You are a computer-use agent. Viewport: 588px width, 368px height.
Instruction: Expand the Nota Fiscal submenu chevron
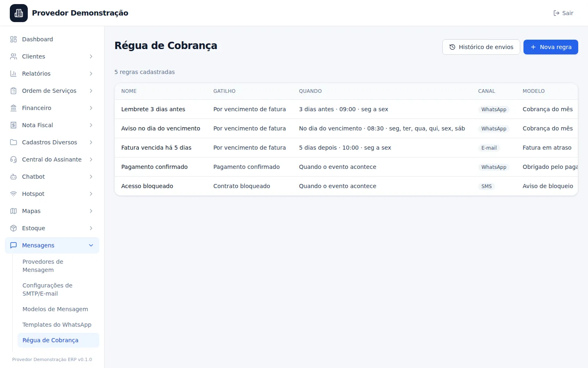click(91, 125)
